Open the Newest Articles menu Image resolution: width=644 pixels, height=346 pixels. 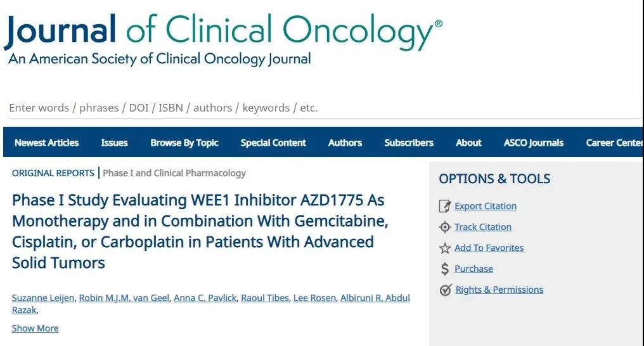coord(46,143)
